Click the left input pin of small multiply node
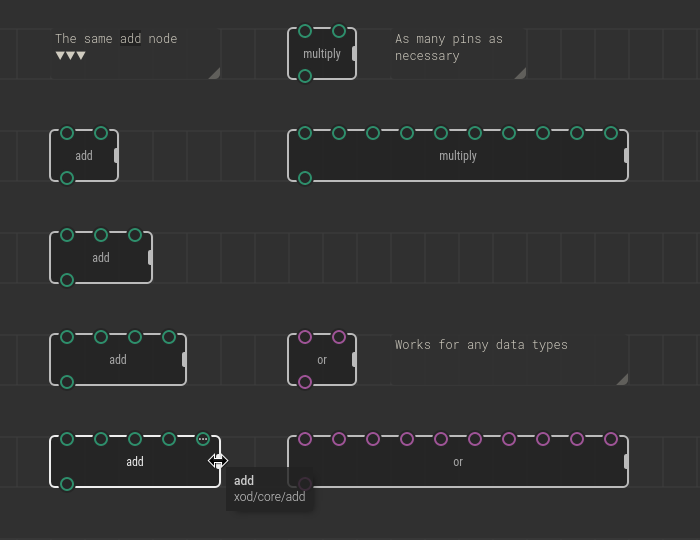Image resolution: width=700 pixels, height=540 pixels. point(305,31)
